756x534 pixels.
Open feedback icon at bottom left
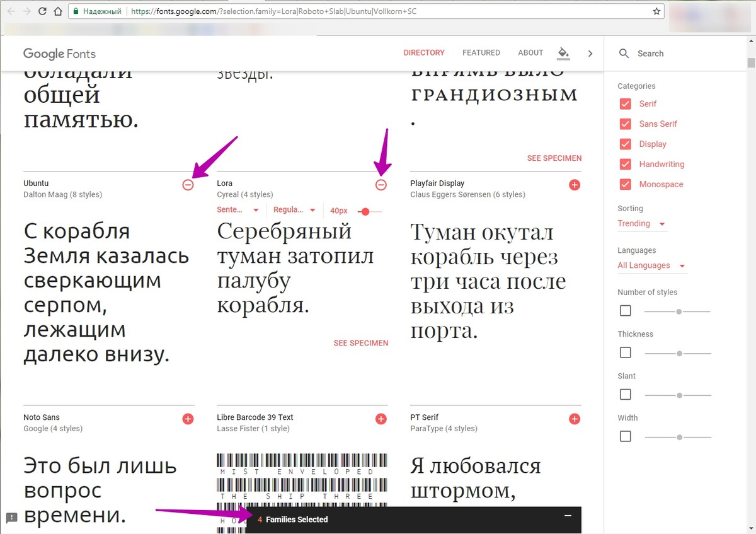(11, 518)
